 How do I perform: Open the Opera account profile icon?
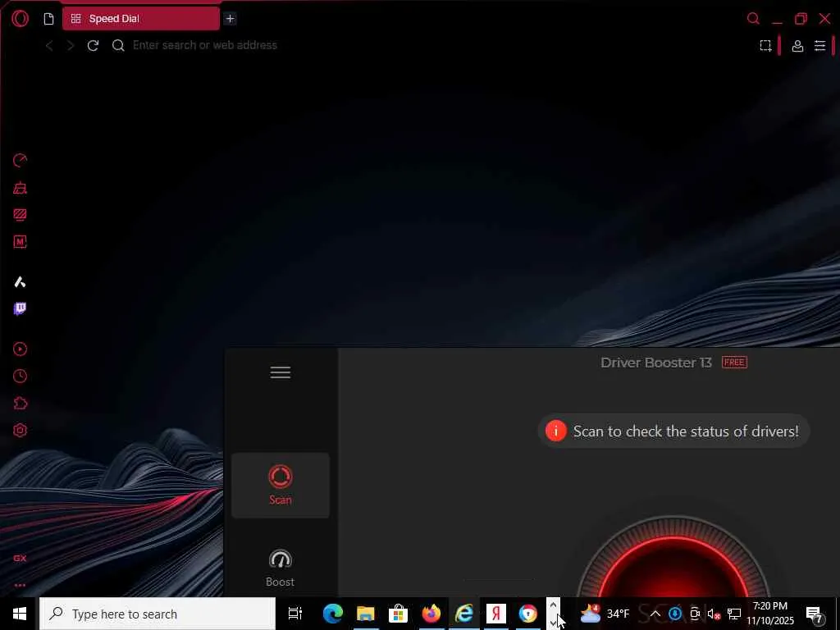797,46
